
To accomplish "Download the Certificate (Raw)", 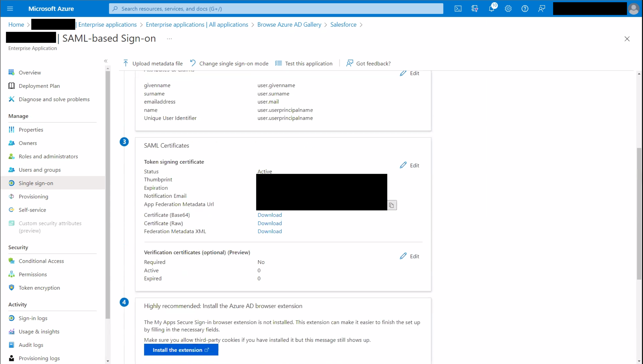I will [270, 223].
